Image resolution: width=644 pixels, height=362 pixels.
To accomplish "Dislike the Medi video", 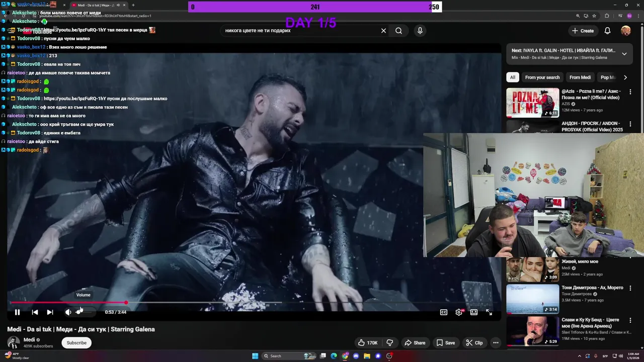I will tap(389, 343).
